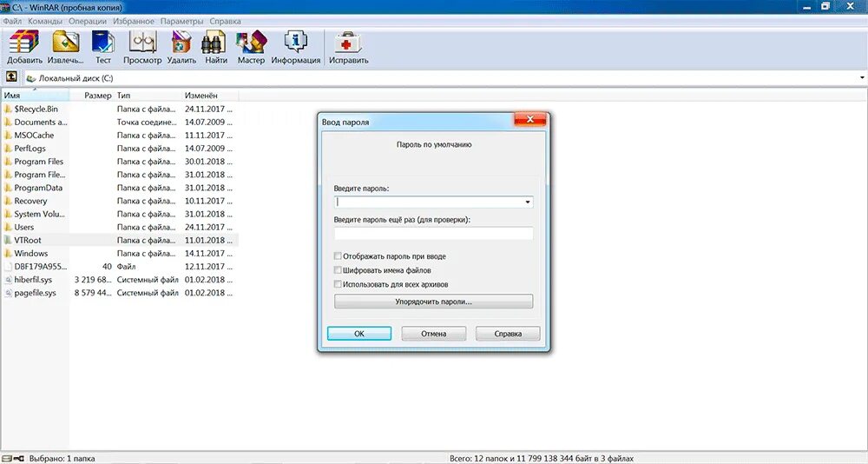The width and height of the screenshot is (868, 464).
Task: Click the key password icon in status bar
Action: (x=19, y=459)
